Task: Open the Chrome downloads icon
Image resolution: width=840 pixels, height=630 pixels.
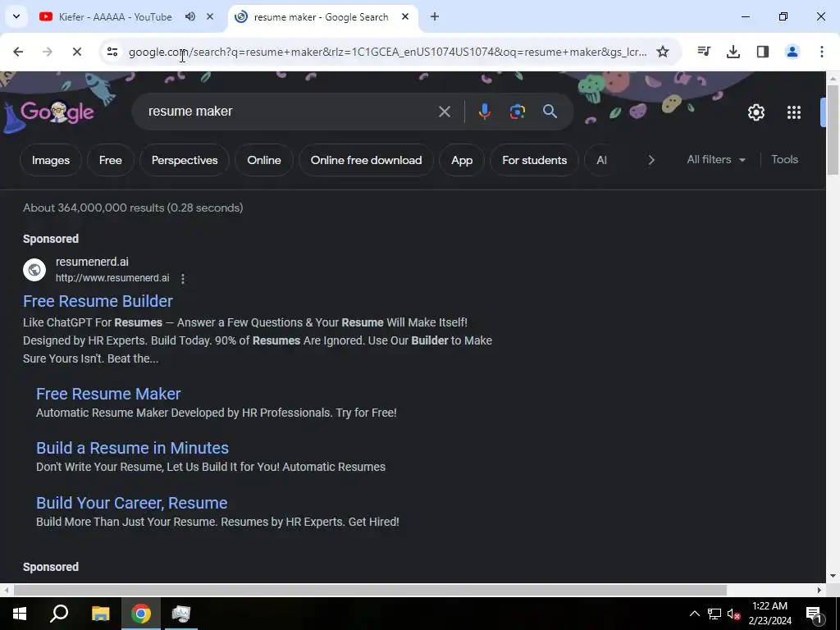Action: point(733,52)
